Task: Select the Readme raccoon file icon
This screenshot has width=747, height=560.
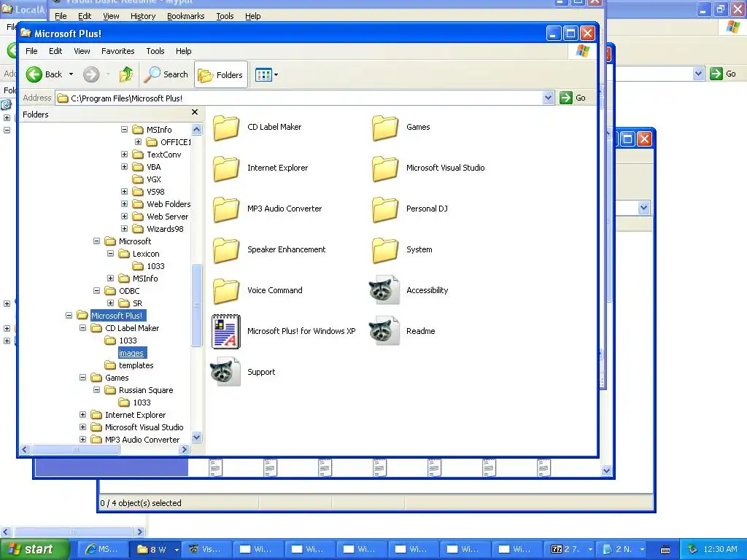Action: pyautogui.click(x=384, y=331)
